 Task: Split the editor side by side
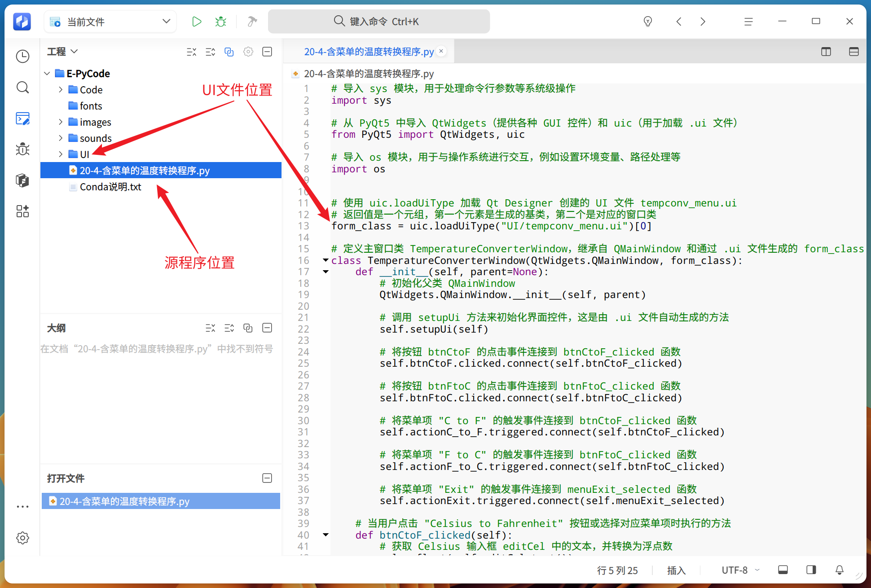coord(826,52)
